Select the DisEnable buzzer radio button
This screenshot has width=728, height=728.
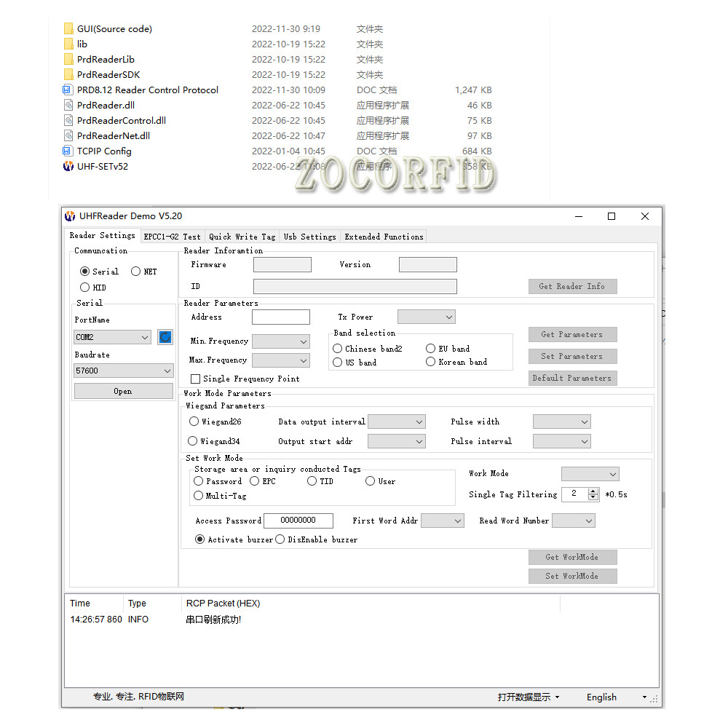280,539
